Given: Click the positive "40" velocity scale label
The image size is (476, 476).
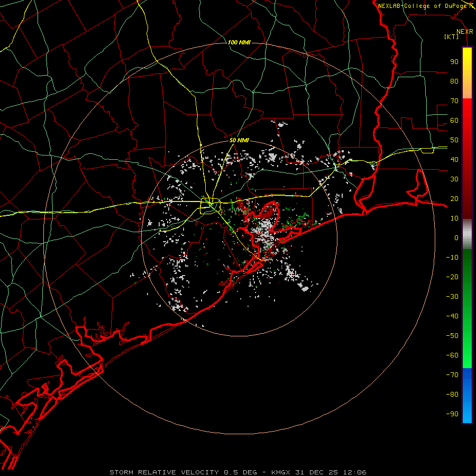Looking at the screenshot, I should click(454, 159).
